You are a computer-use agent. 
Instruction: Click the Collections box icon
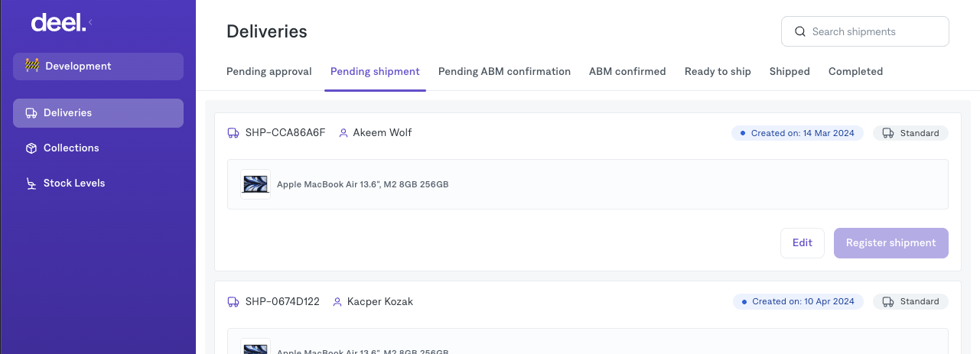coord(31,148)
